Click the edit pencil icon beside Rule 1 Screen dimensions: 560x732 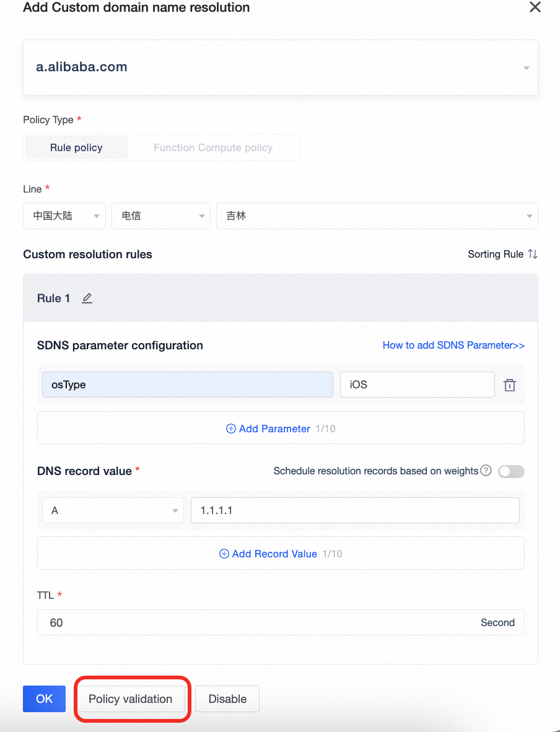(x=87, y=298)
